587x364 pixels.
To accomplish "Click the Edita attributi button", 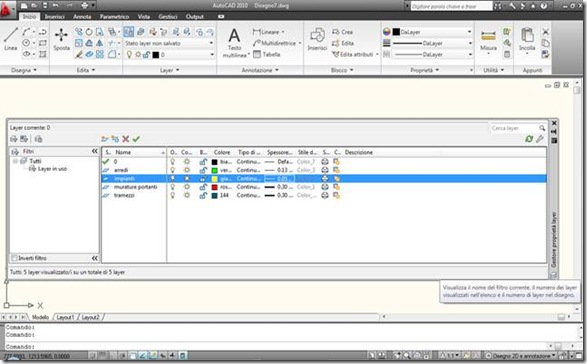I will [353, 54].
